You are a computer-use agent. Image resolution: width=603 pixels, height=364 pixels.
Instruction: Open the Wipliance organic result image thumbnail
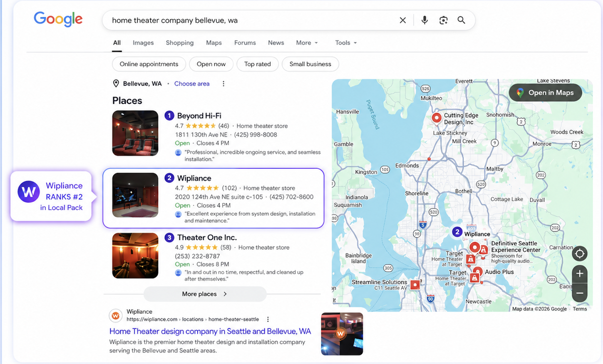coord(342,334)
